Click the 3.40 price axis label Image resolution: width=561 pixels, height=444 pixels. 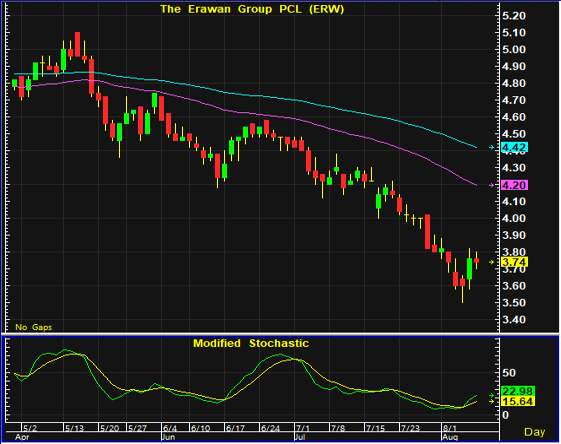point(514,319)
